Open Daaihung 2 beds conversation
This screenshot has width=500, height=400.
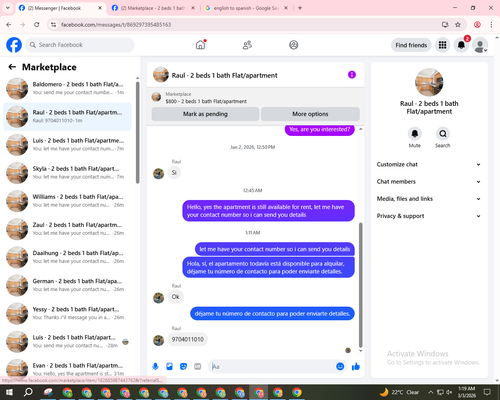pyautogui.click(x=67, y=257)
